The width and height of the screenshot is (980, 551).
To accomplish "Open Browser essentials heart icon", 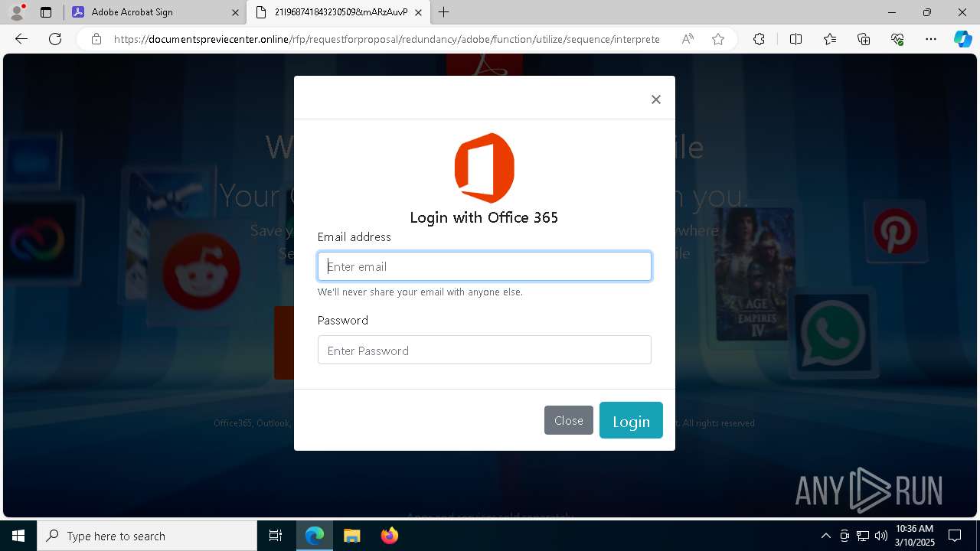I will pos(897,39).
